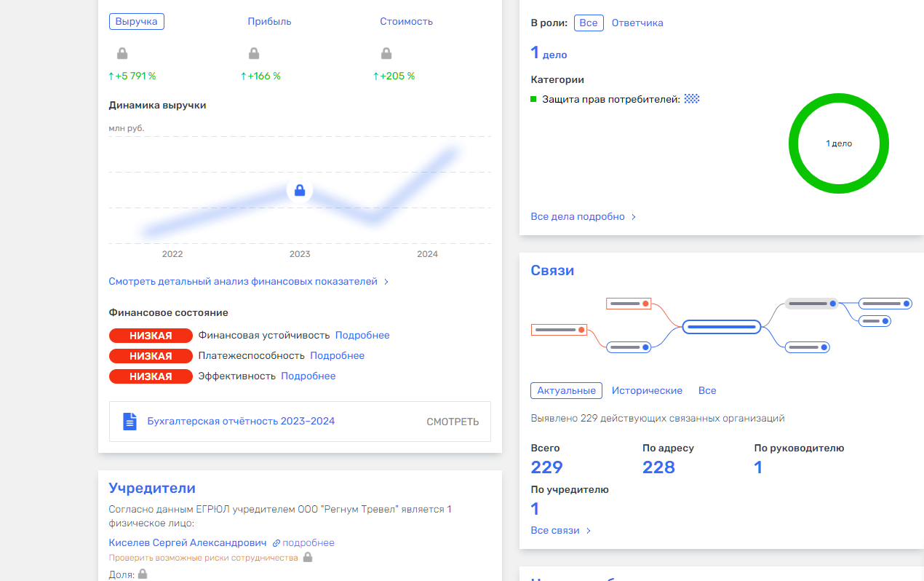Click the chain link icon beside подробнее

[276, 543]
